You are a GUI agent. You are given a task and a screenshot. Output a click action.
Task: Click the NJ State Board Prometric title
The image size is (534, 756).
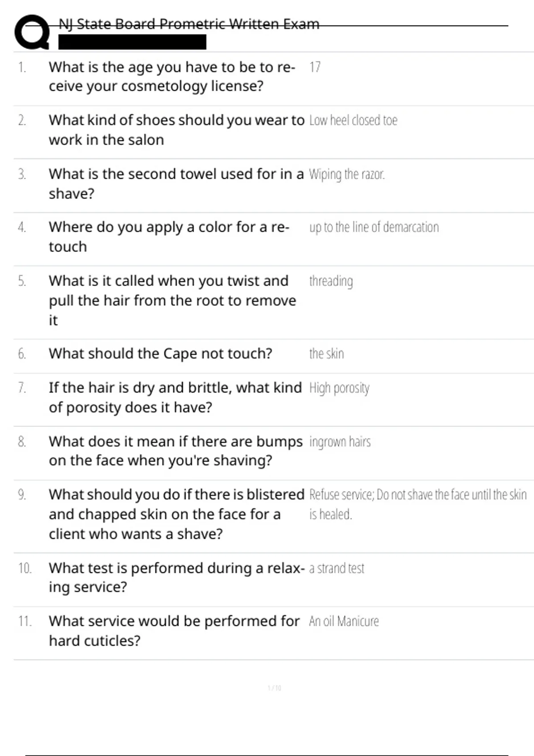click(x=189, y=24)
